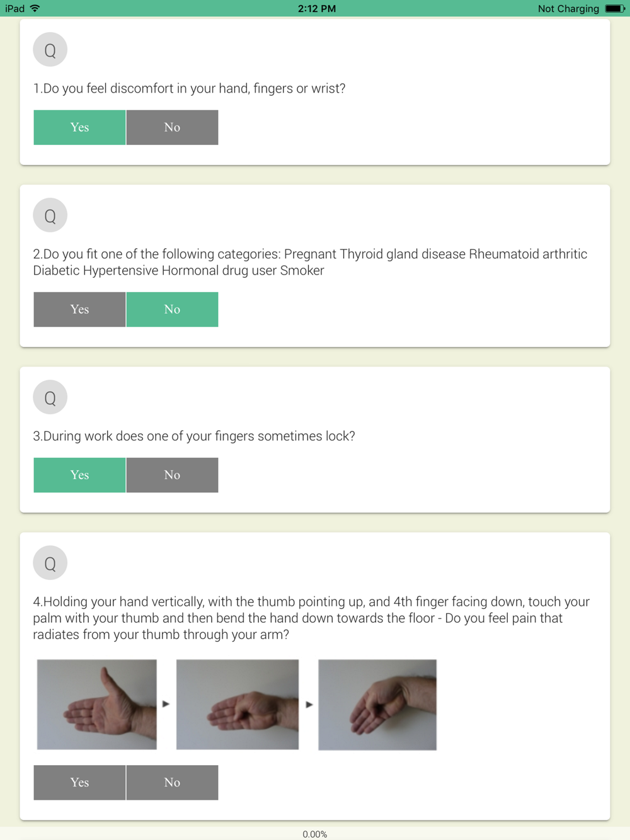Tap the Q icon for question 4
This screenshot has height=840, width=630.
pos(50,563)
